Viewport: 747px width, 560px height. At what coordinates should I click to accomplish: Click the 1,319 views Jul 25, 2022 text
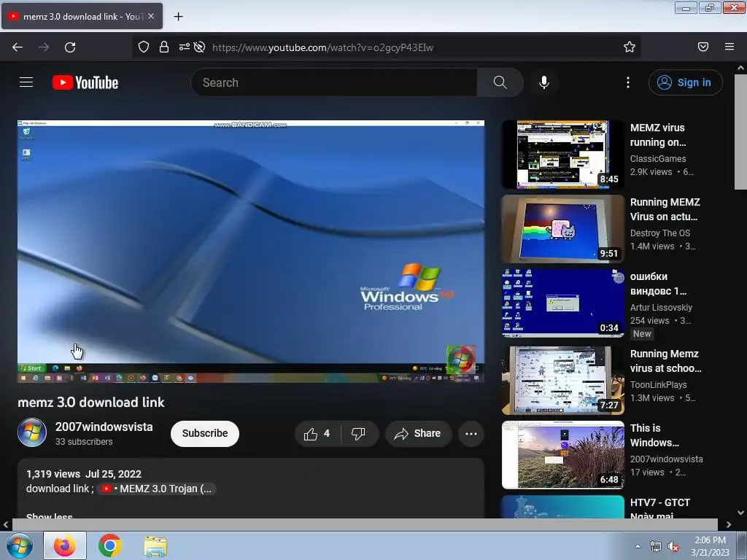[84, 474]
